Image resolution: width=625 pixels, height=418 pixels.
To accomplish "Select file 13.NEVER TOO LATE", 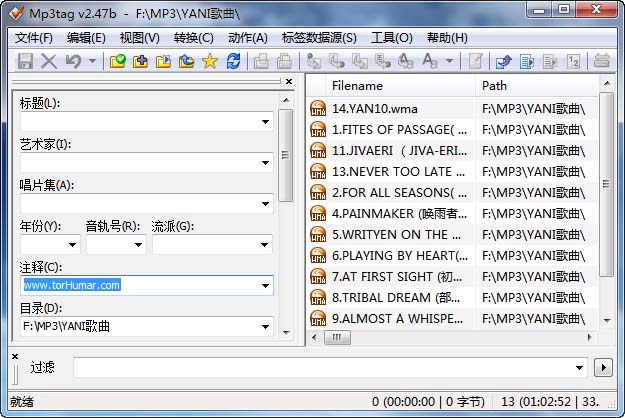I will [398, 172].
